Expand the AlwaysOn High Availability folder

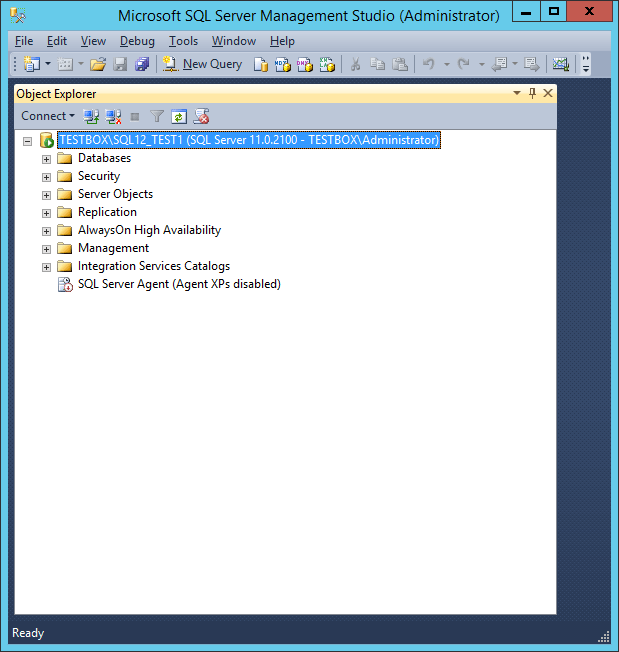tap(47, 231)
